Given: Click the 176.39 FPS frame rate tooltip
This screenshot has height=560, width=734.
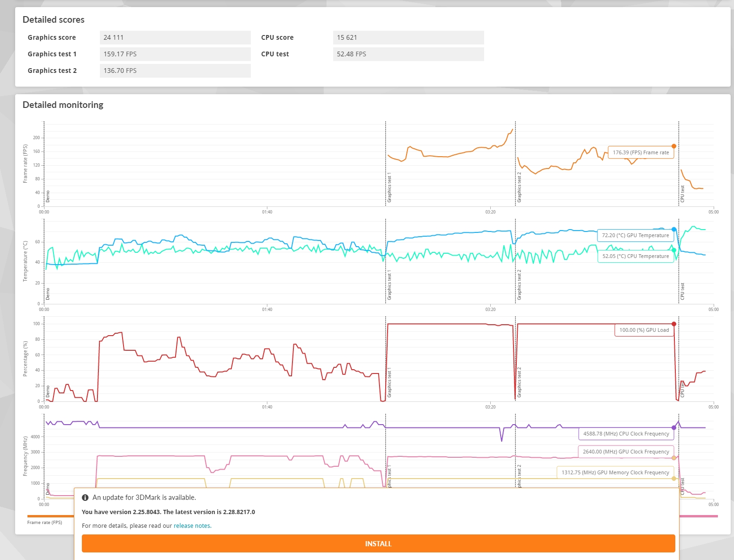Looking at the screenshot, I should [641, 152].
